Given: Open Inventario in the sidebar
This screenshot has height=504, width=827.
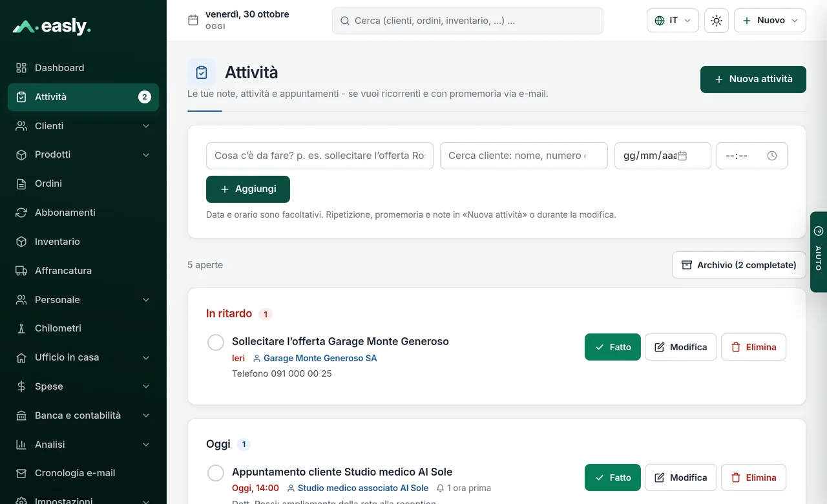Looking at the screenshot, I should click(83, 242).
